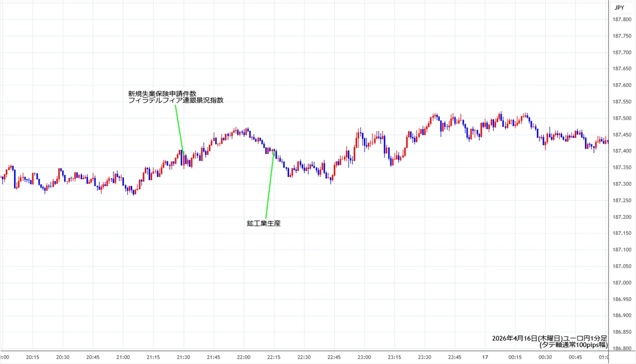Viewport: 636px width, 364px height.
Task: Click the 187.000 price axis label
Action: coord(621,282)
